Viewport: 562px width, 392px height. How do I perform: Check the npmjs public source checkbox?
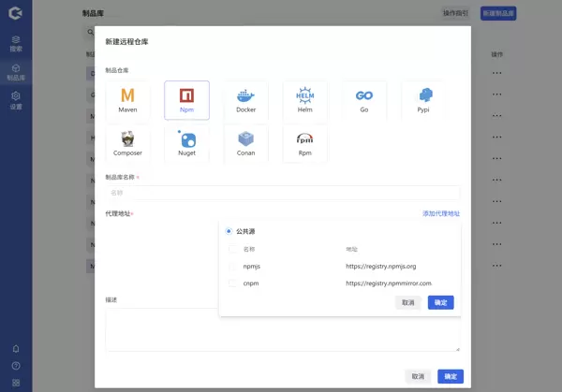tap(232, 267)
